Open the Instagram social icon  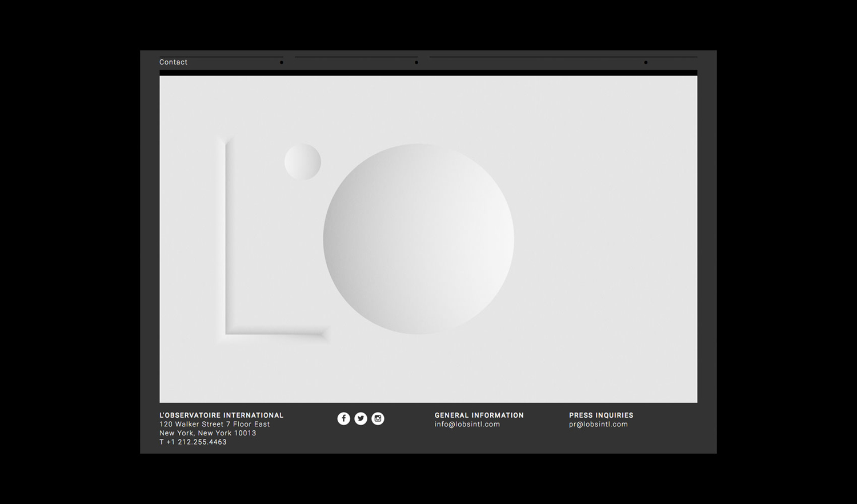pos(378,419)
